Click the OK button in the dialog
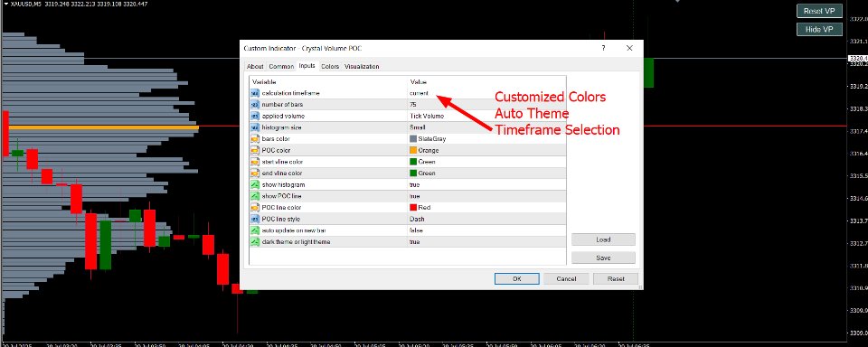Image resolution: width=868 pixels, height=347 pixels. [x=516, y=279]
